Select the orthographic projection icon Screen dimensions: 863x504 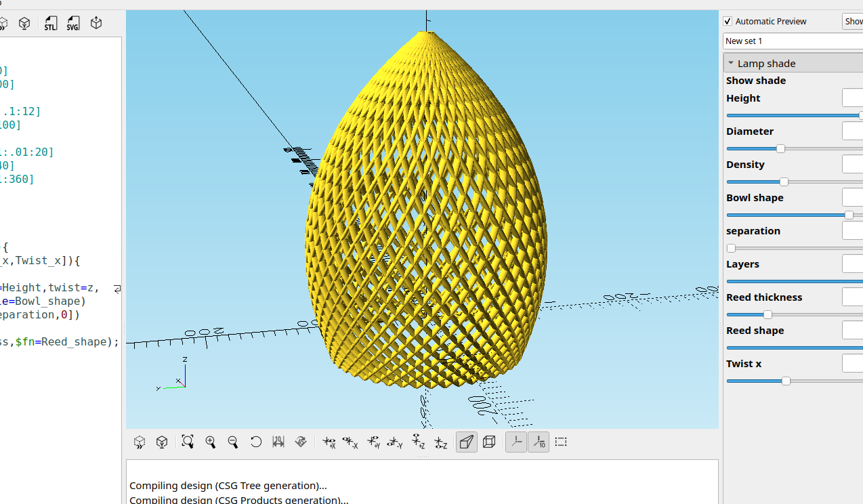pyautogui.click(x=489, y=442)
